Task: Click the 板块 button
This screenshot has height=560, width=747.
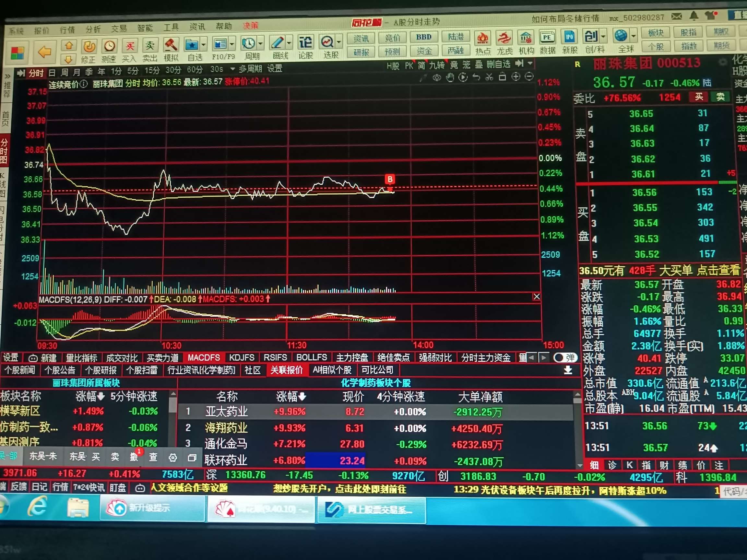Action: [656, 33]
